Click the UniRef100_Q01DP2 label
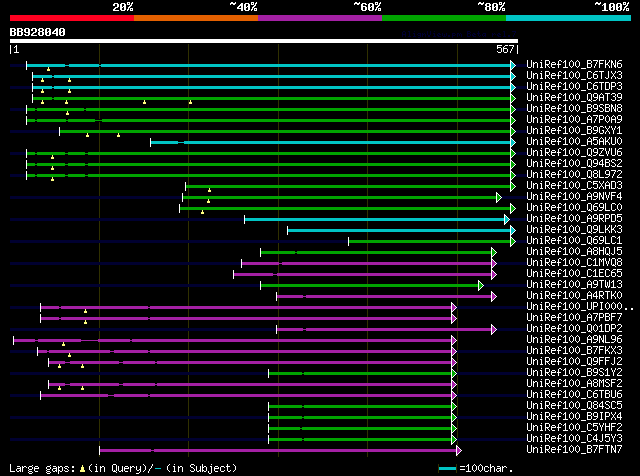Image resolution: width=640 pixels, height=476 pixels. pos(574,329)
